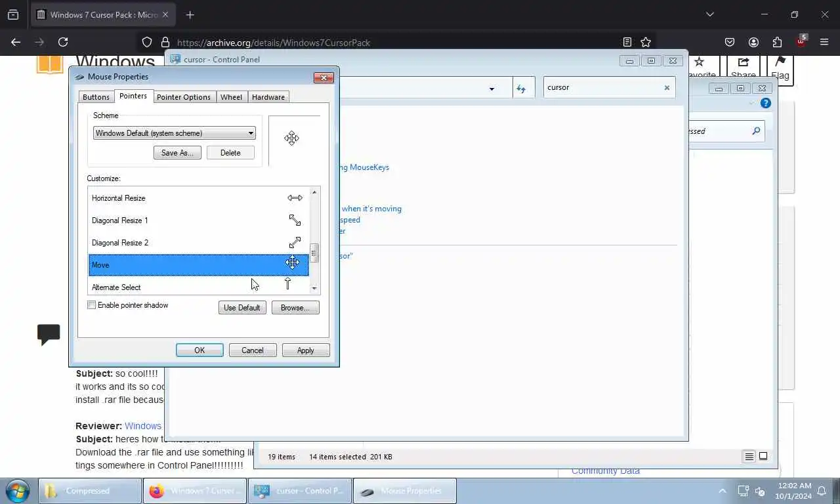
Task: Click the site padlock icon
Action: point(165,42)
